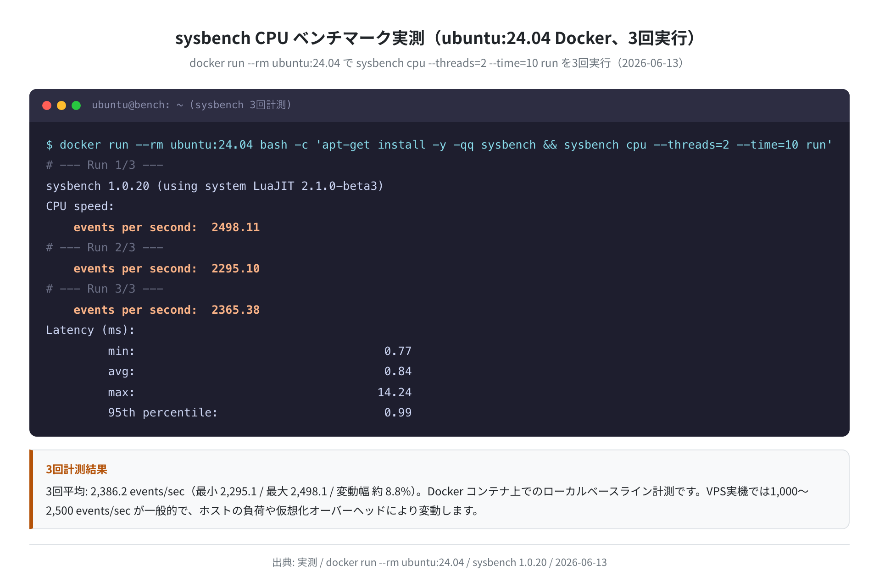
Task: Click the '95th percentile:' label
Action: click(162, 413)
